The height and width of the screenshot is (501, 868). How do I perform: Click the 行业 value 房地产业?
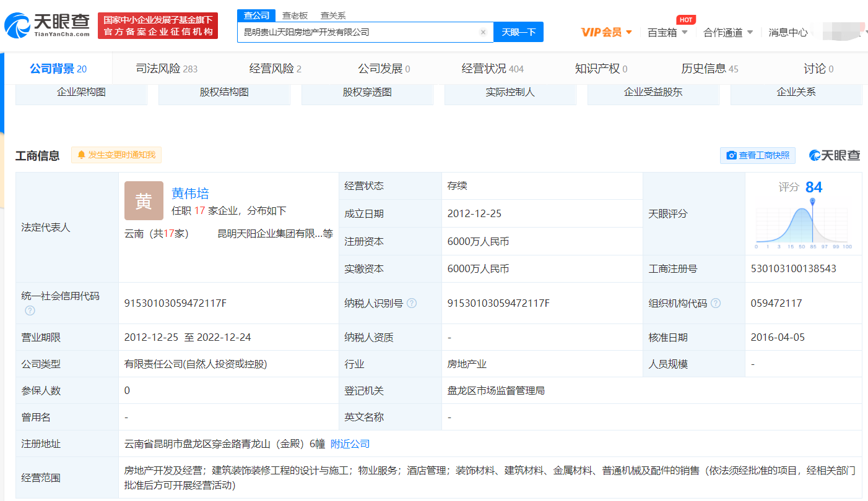coord(467,364)
